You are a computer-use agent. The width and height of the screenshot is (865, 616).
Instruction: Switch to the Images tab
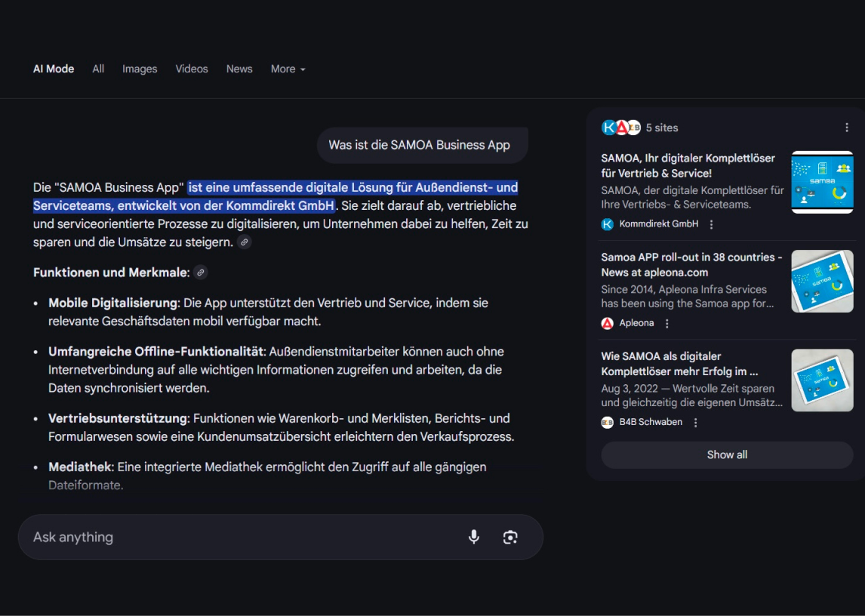pos(140,69)
